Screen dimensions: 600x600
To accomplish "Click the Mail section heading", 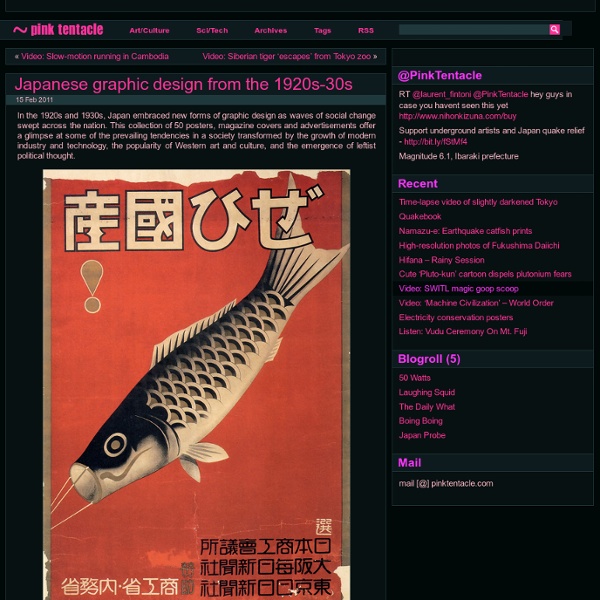I will [409, 463].
